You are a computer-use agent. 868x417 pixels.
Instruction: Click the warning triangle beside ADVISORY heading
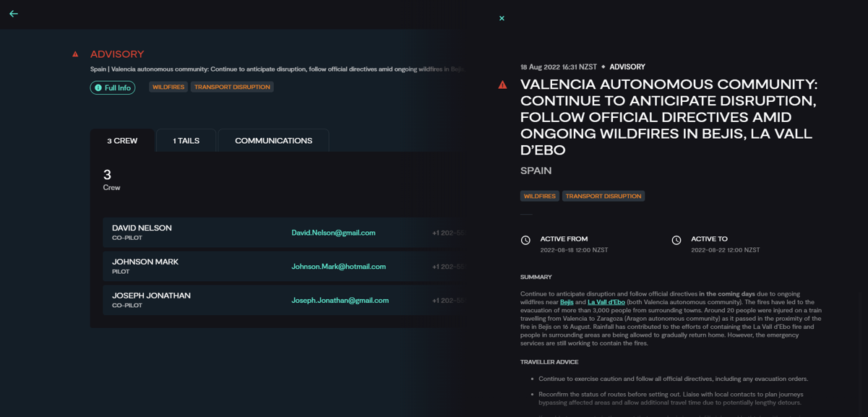pyautogui.click(x=75, y=53)
